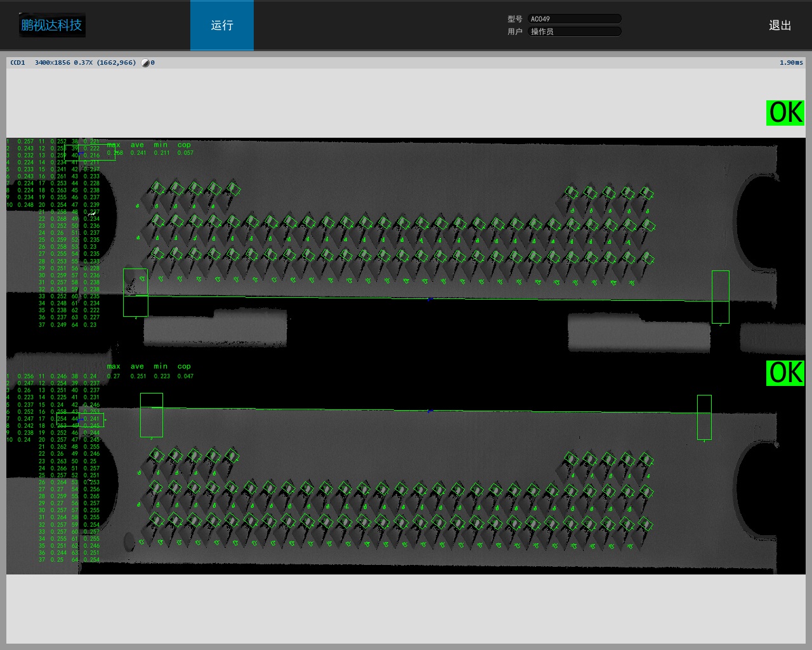This screenshot has width=812, height=650.
Task: Select lower-left green ROI rectangle on bottom part
Action: (151, 415)
